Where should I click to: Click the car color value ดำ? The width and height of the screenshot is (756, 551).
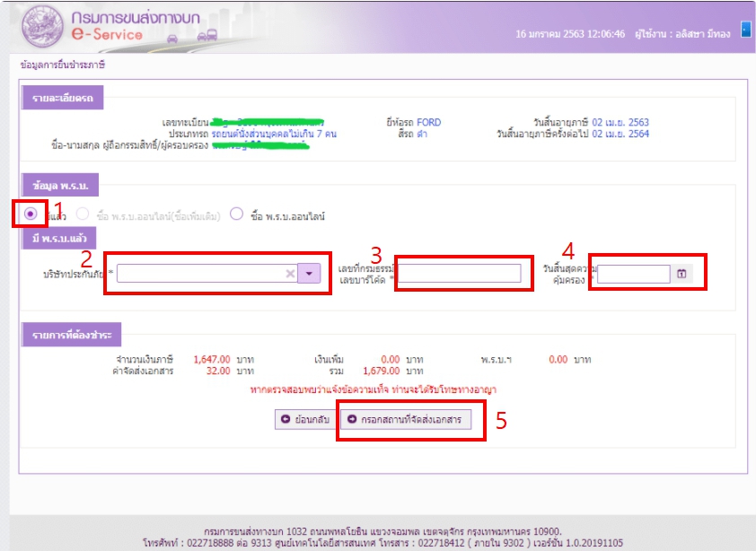422,134
